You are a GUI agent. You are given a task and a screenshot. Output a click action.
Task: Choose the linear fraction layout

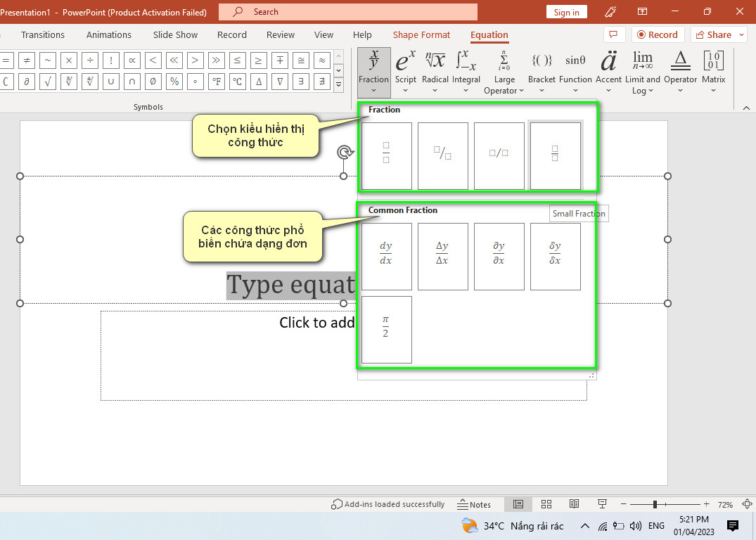(499, 155)
